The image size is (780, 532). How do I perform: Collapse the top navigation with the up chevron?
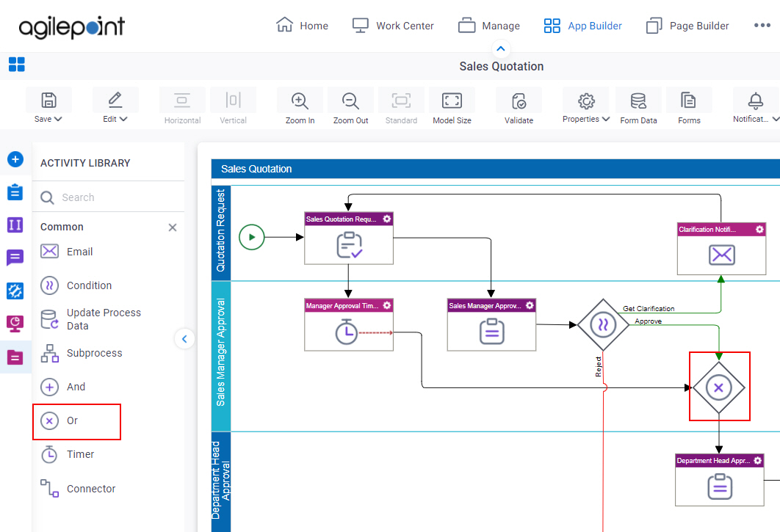click(x=501, y=48)
